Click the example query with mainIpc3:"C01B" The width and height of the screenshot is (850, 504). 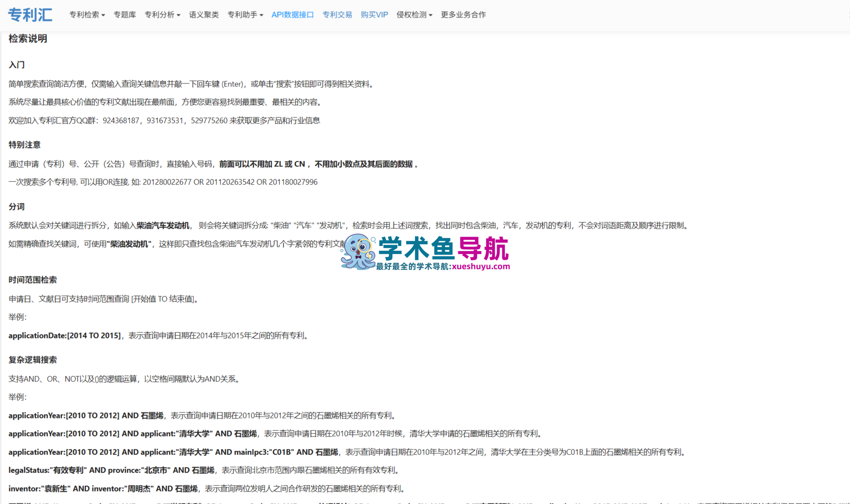point(173,452)
